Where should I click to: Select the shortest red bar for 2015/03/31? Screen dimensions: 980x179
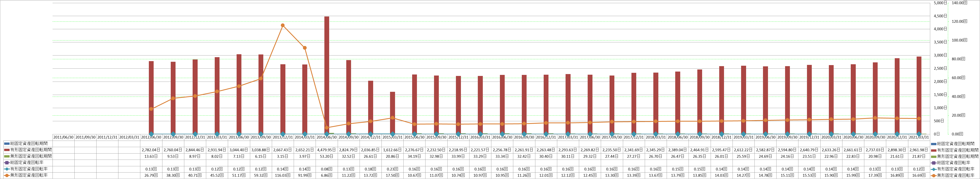point(393,113)
